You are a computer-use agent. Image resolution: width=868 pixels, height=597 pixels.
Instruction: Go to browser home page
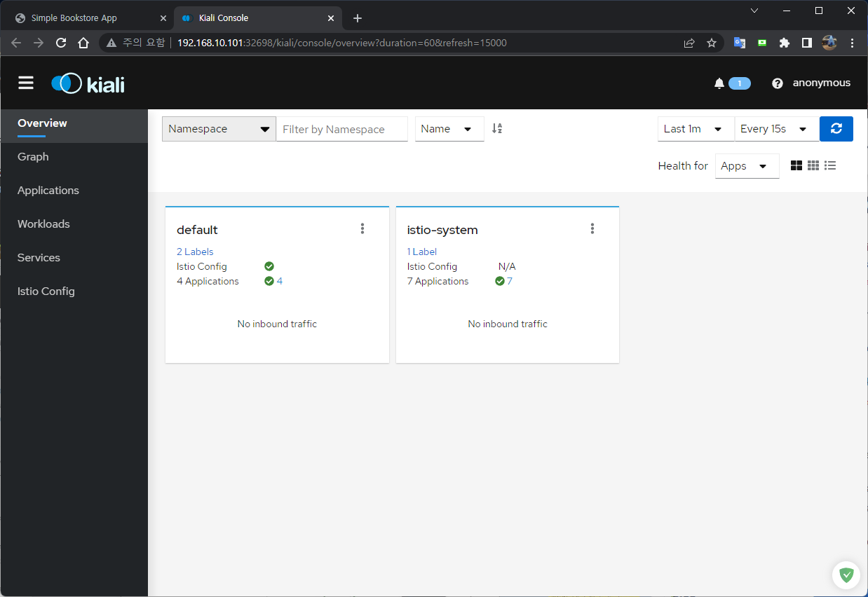pyautogui.click(x=83, y=43)
